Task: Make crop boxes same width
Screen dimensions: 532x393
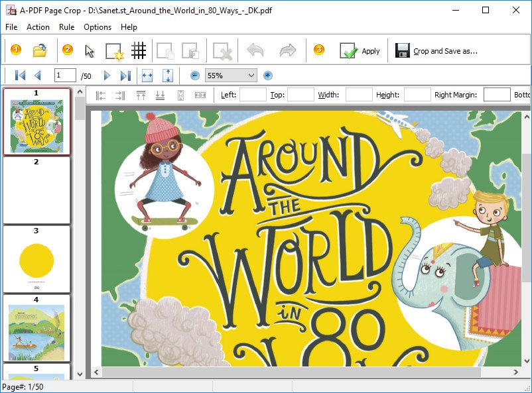Action: pos(200,95)
